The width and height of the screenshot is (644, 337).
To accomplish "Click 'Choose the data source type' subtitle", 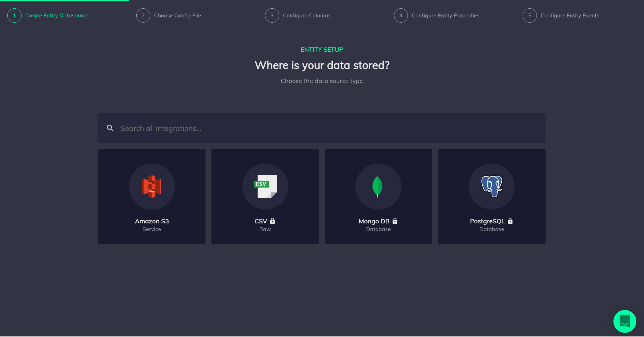I will [x=322, y=81].
